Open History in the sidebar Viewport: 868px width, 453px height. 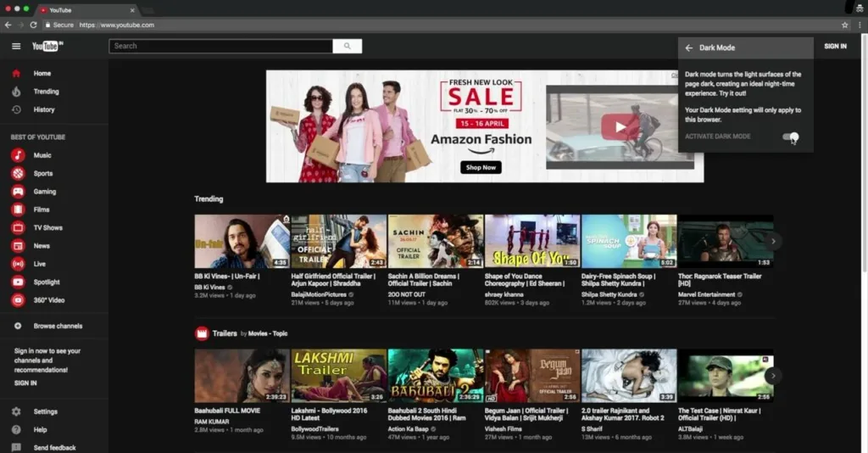(x=43, y=109)
